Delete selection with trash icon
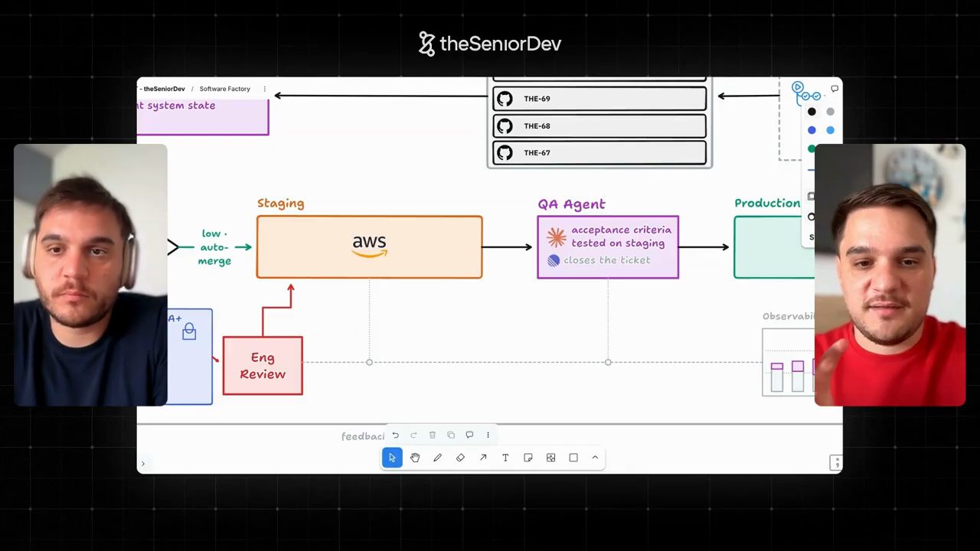 (432, 435)
